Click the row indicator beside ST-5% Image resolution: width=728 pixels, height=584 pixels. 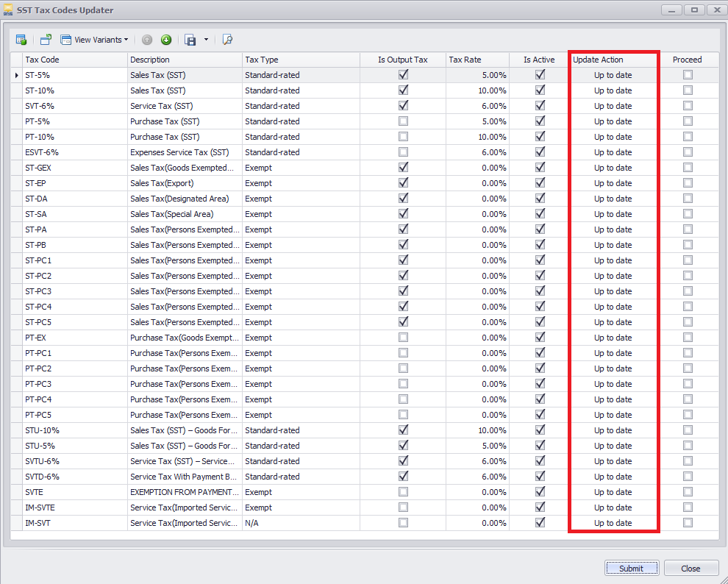pos(17,75)
